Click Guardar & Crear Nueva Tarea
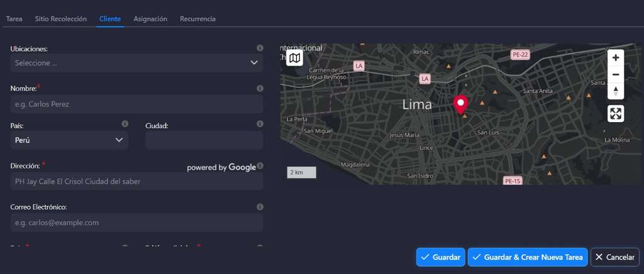This screenshot has height=274, width=644. 528,257
